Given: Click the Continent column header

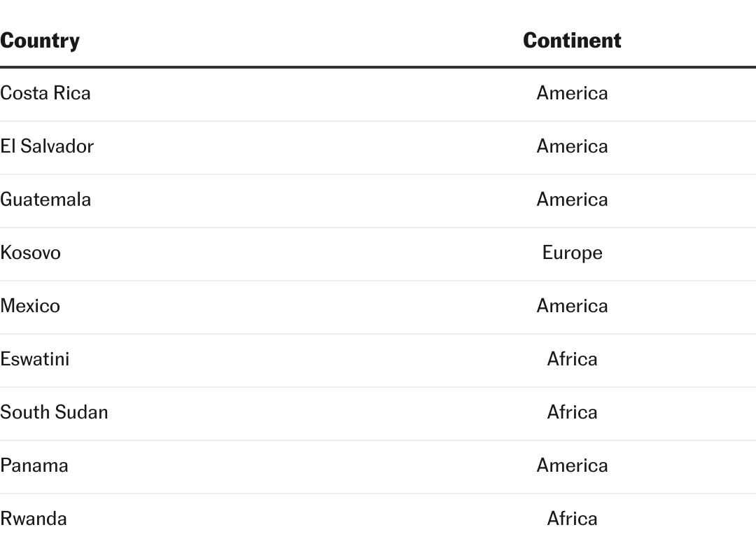Looking at the screenshot, I should point(572,41).
